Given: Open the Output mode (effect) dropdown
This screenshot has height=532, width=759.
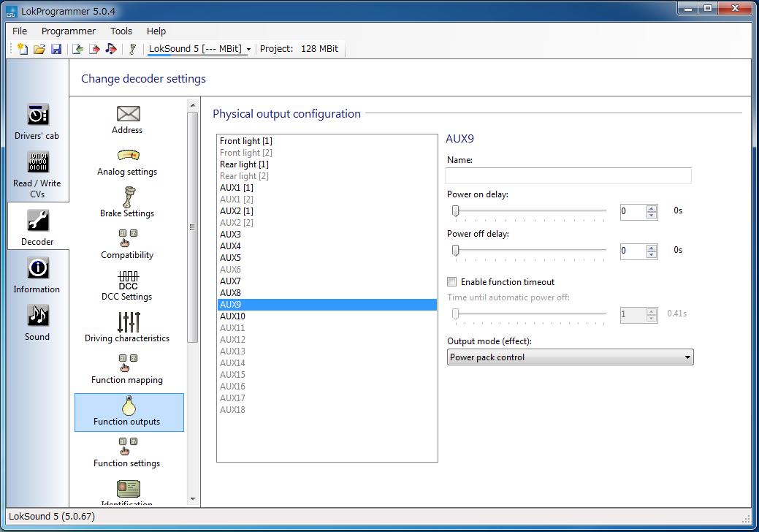Looking at the screenshot, I should [571, 357].
